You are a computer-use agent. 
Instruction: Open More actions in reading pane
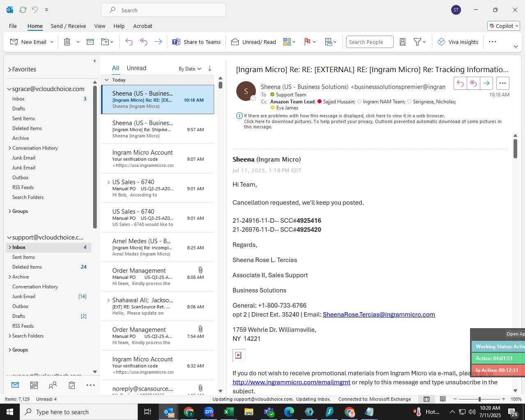[502, 83]
